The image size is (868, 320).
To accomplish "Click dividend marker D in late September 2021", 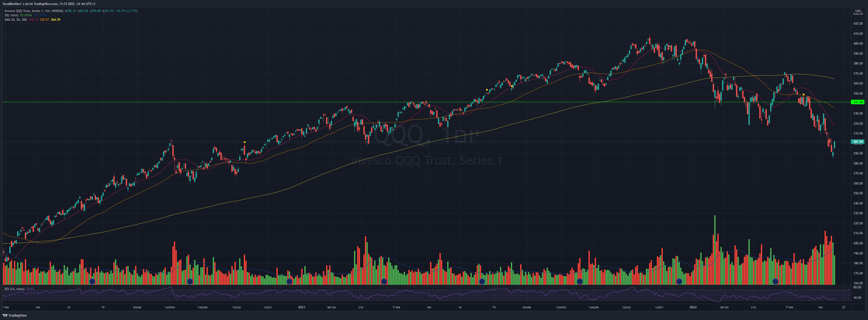I will point(579,282).
